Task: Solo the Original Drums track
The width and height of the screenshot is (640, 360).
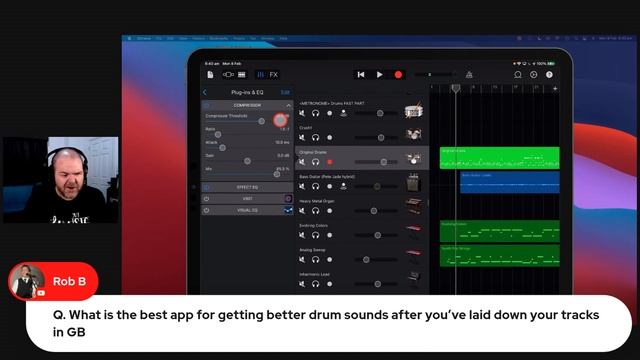Action: (316, 162)
